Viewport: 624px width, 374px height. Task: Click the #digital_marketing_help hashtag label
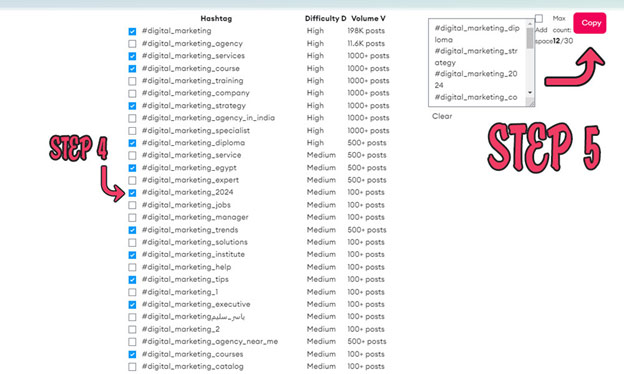click(186, 267)
